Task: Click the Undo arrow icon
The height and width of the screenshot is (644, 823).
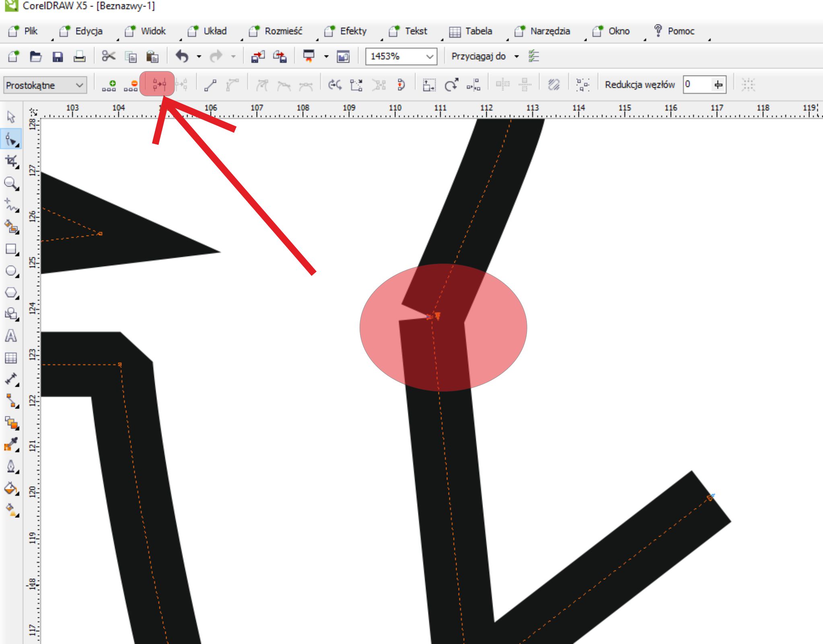Action: [x=182, y=56]
